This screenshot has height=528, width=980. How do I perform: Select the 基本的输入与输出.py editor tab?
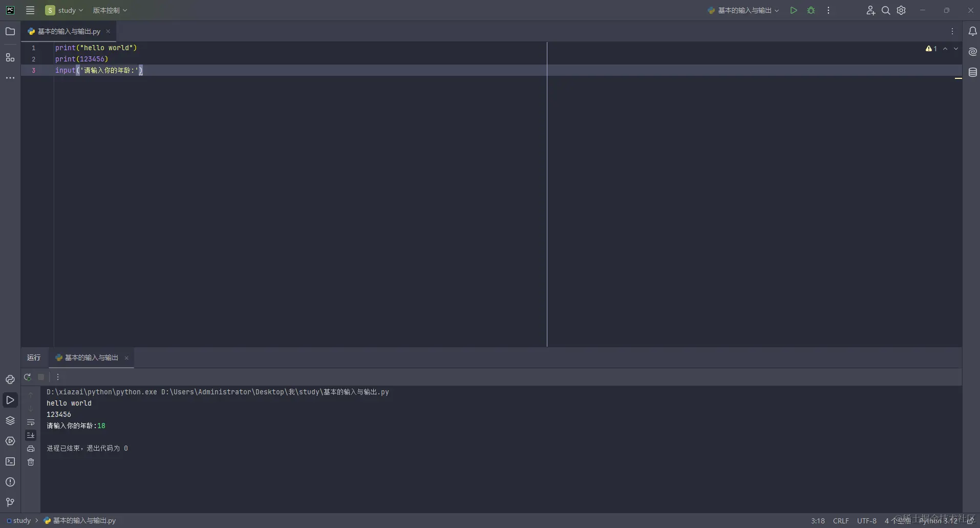[x=69, y=31]
